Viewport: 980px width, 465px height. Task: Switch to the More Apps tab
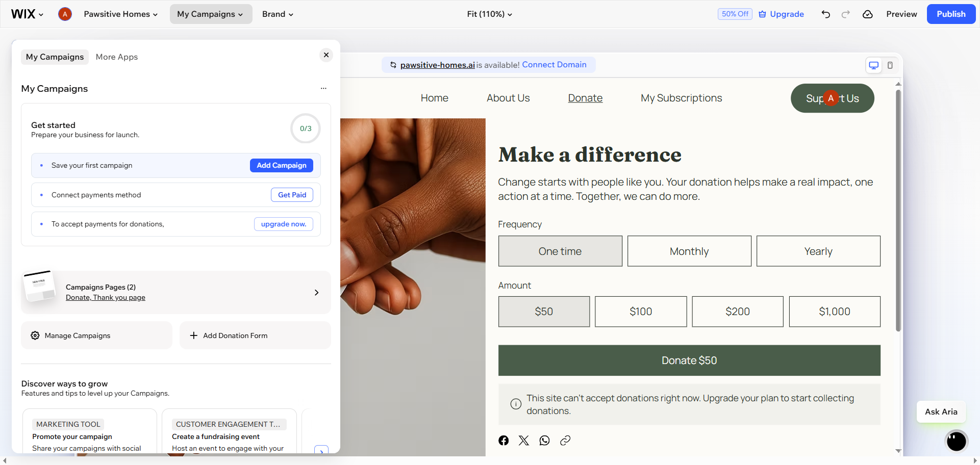tap(117, 57)
